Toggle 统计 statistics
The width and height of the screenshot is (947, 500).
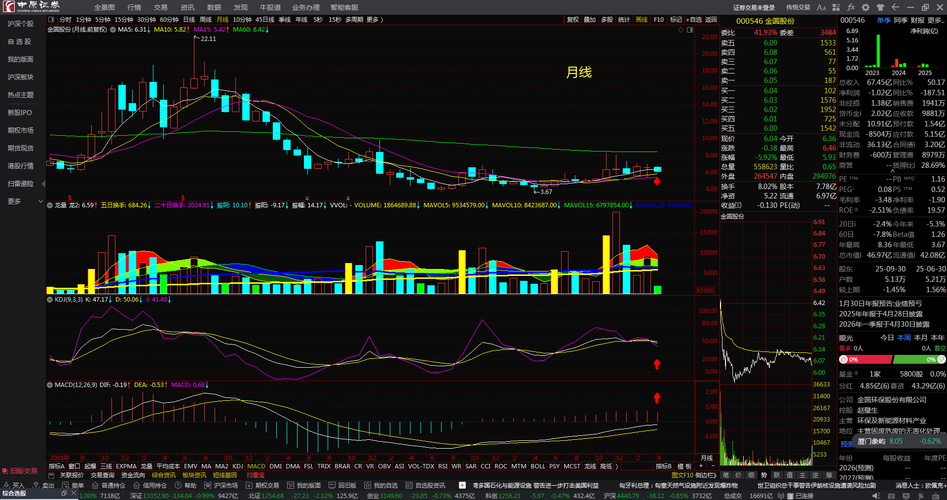click(x=624, y=19)
